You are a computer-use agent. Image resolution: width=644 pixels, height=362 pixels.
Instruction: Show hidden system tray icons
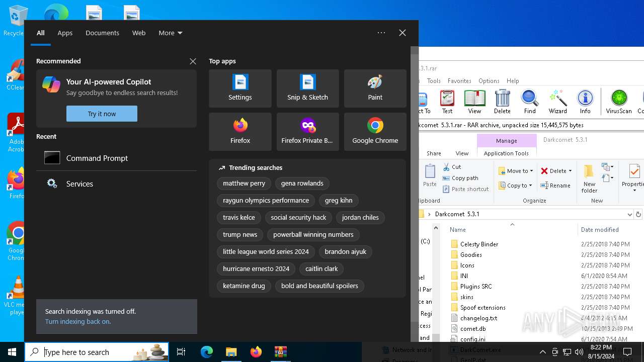pyautogui.click(x=542, y=352)
